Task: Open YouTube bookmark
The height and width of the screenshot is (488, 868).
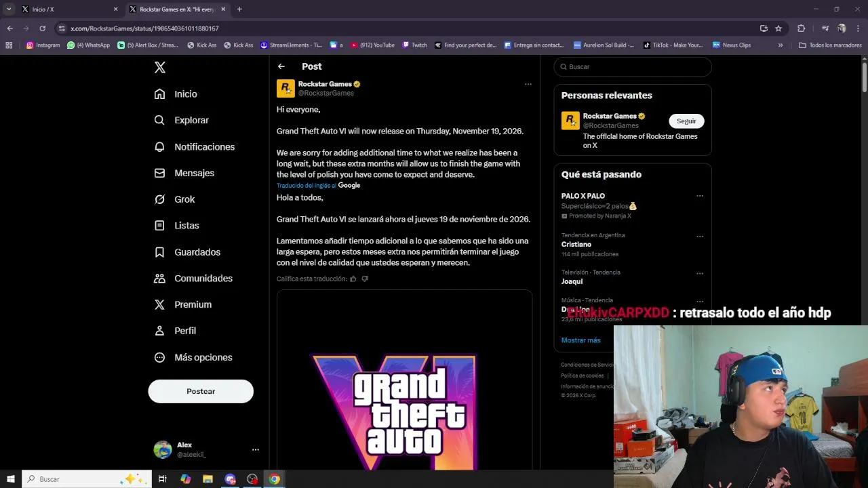Action: coord(372,45)
